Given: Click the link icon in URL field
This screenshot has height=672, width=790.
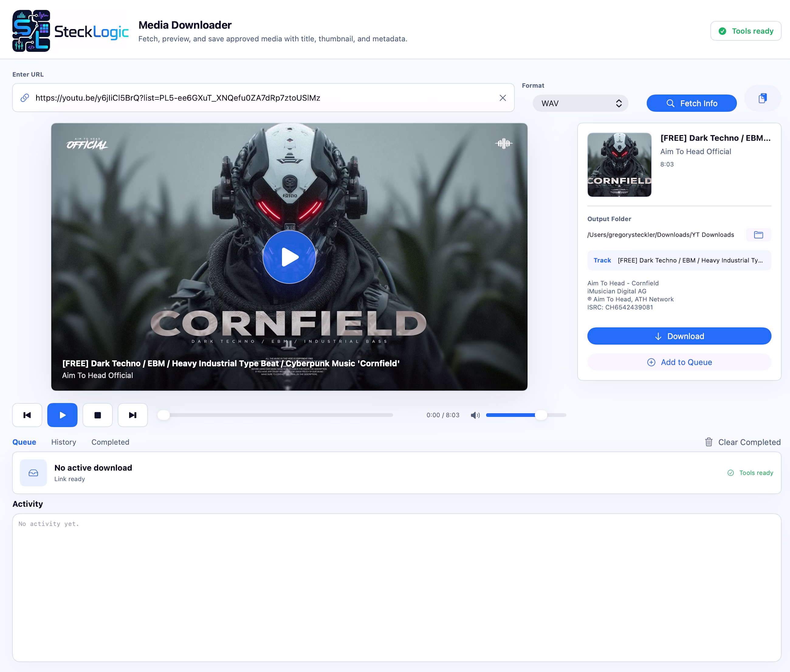Looking at the screenshot, I should point(25,98).
